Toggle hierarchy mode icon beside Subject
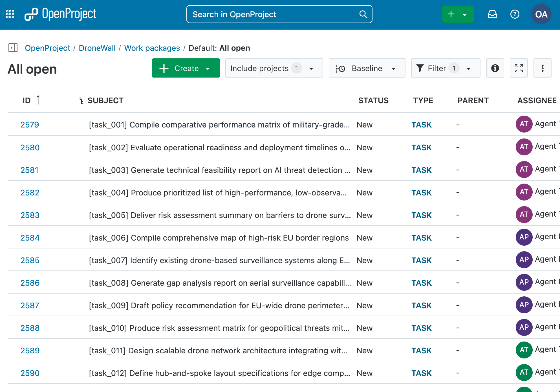 coord(81,101)
